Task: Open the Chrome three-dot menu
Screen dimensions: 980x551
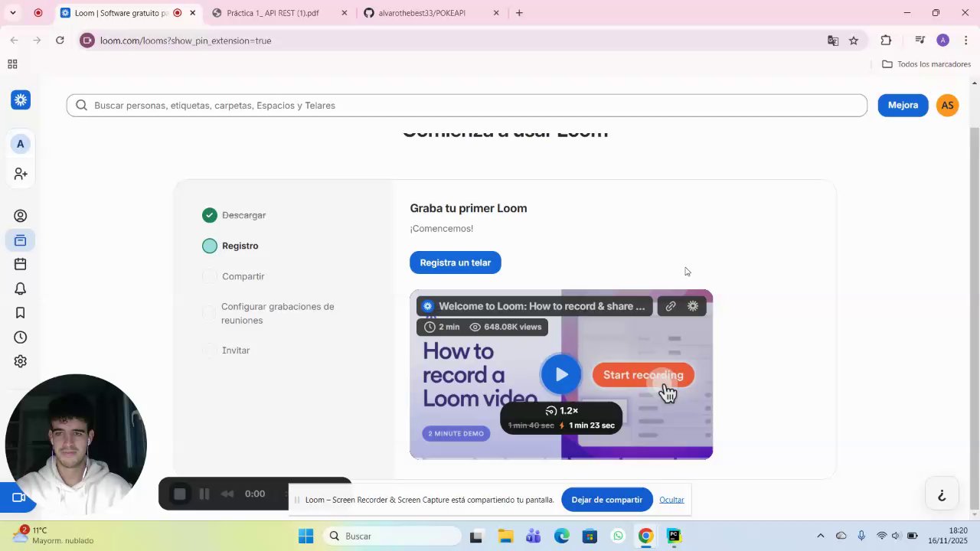Action: [x=966, y=41]
